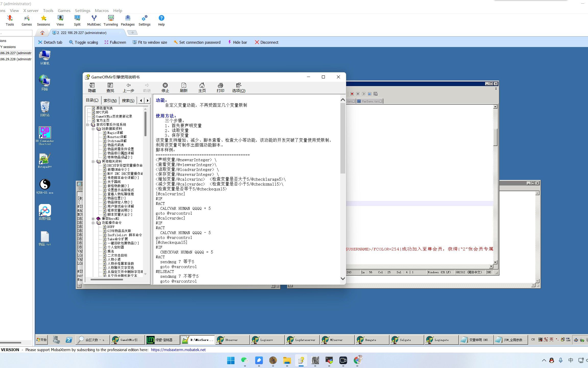588x368 pixels.
Task: Collapse DB数据库资料 tree node
Action: [93, 129]
